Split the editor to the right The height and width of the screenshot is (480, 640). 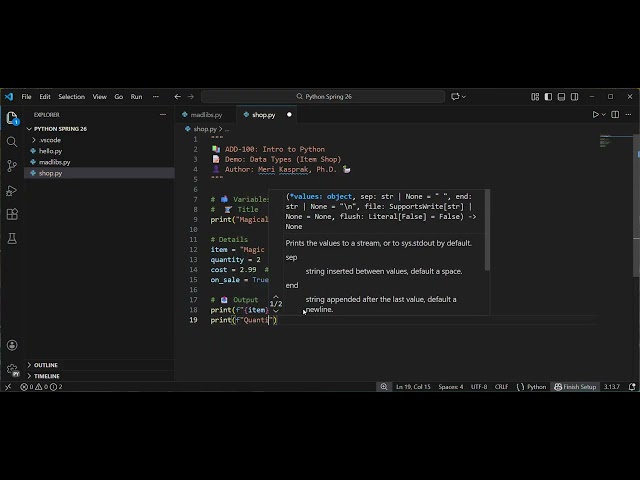615,115
